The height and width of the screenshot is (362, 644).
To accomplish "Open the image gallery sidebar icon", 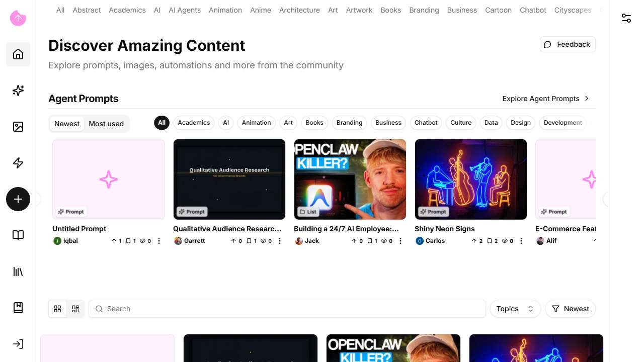I will pos(18,127).
